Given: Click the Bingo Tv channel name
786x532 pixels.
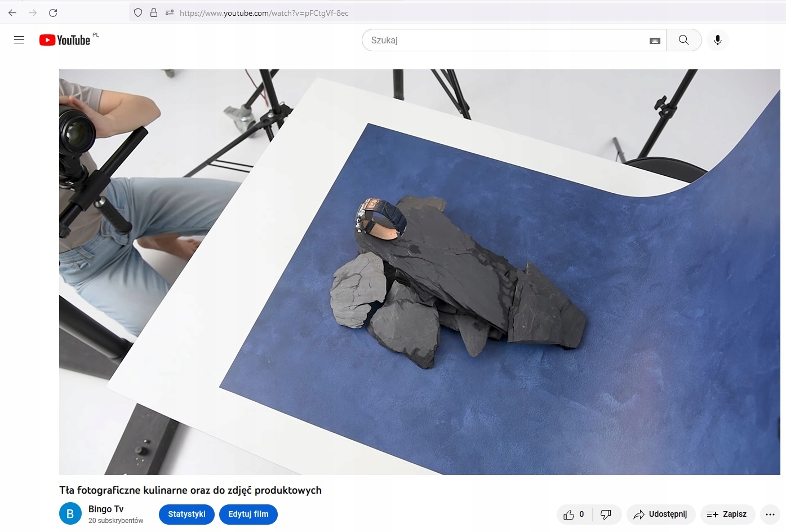Looking at the screenshot, I should [105, 509].
